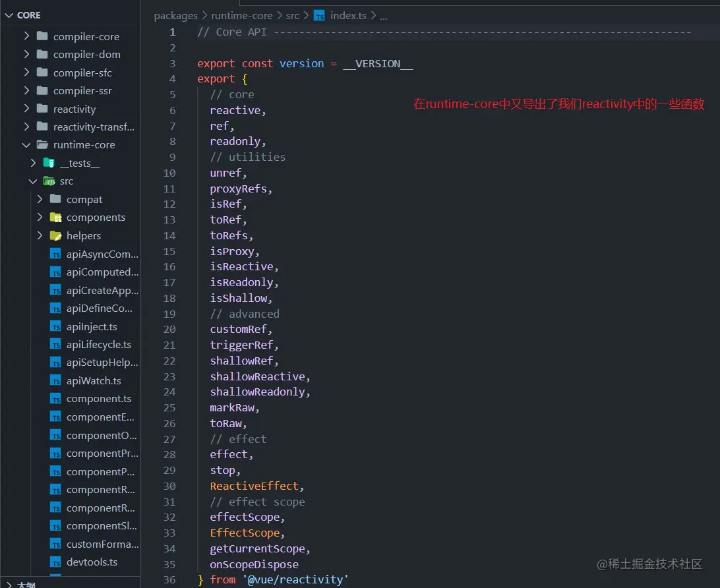
Task: Expand the __tests__ folder chevron
Action: pos(33,163)
